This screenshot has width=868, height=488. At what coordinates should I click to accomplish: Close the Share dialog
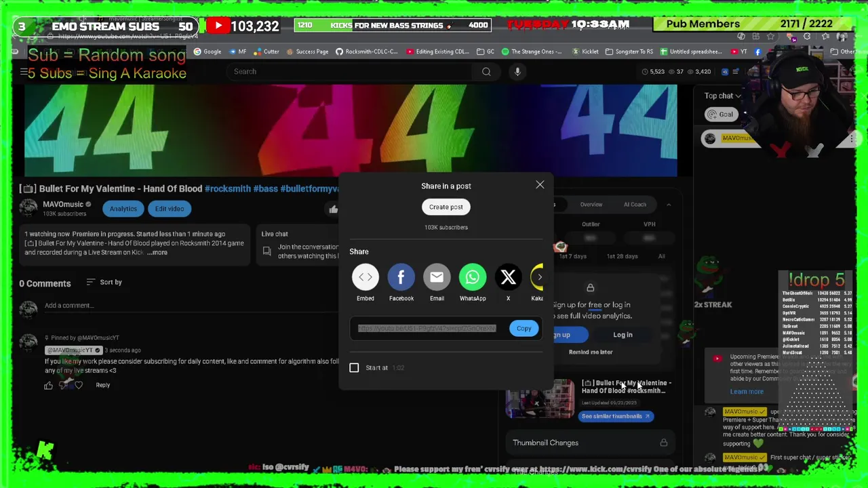[x=540, y=185]
